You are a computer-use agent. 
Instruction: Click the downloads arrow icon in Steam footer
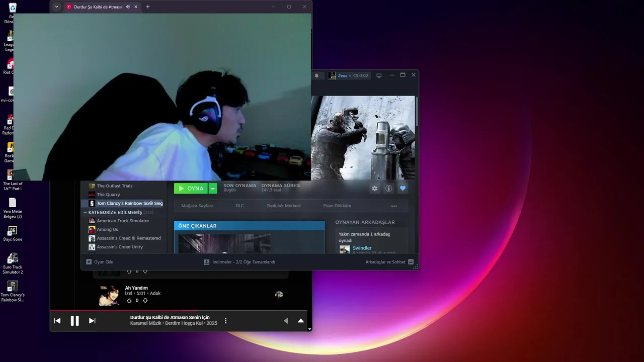point(206,262)
